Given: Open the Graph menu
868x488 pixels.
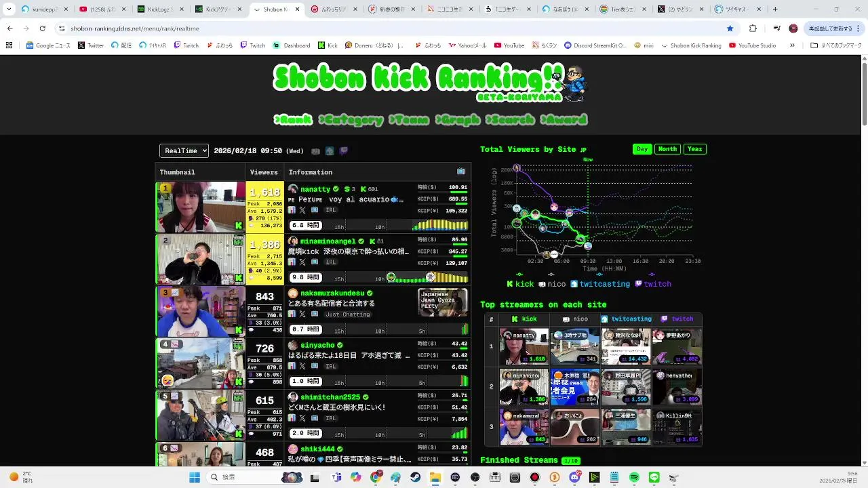Looking at the screenshot, I should click(x=458, y=120).
